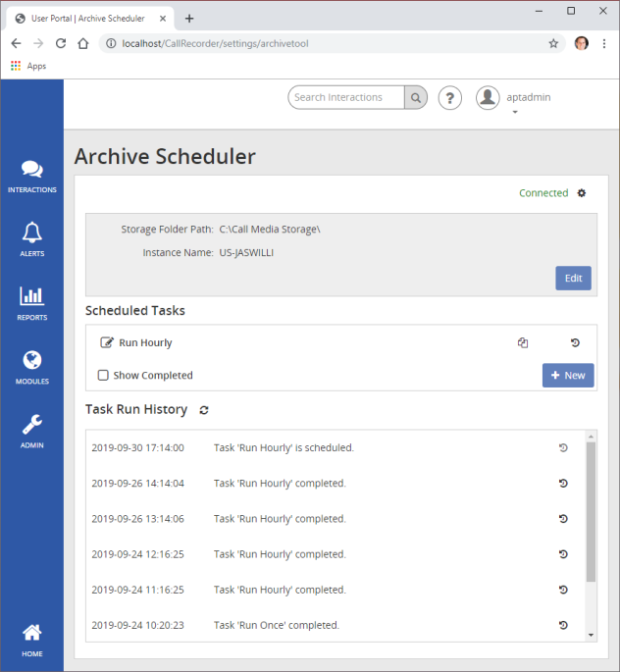Click the Search Interactions input field

pyautogui.click(x=346, y=97)
